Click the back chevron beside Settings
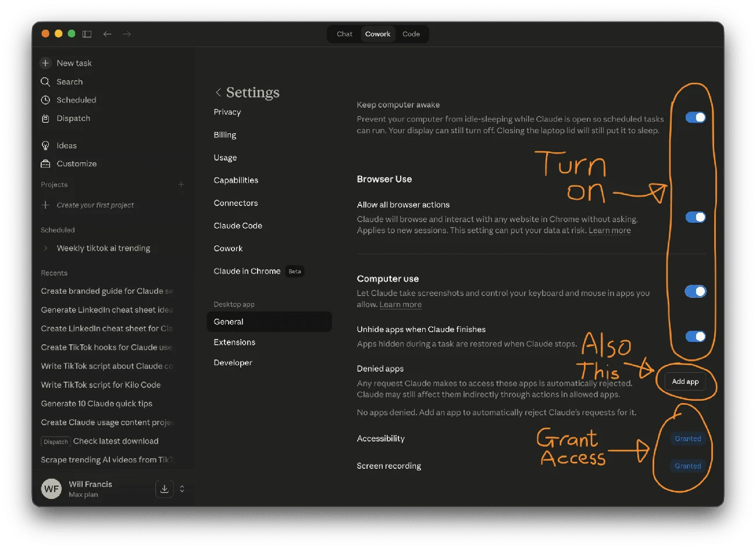756x549 pixels. [218, 92]
